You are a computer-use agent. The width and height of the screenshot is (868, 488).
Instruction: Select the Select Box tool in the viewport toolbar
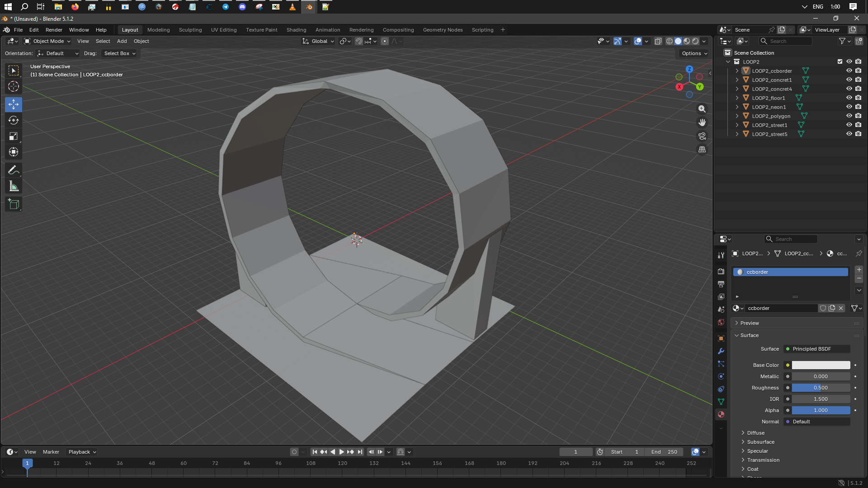tap(14, 70)
